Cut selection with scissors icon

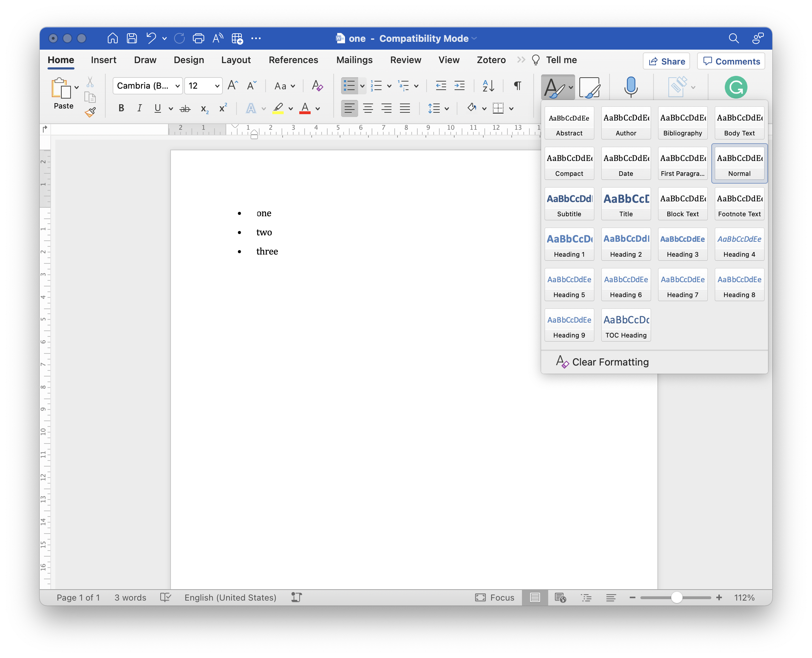pos(90,82)
